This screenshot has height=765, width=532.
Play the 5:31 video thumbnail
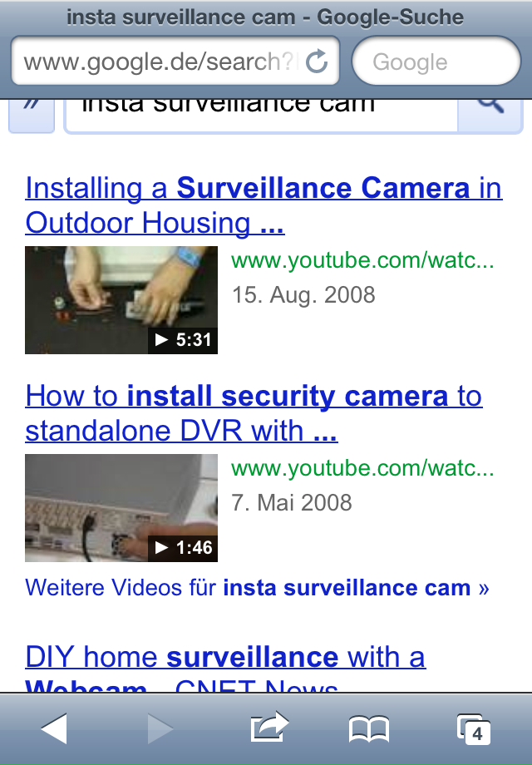(121, 300)
